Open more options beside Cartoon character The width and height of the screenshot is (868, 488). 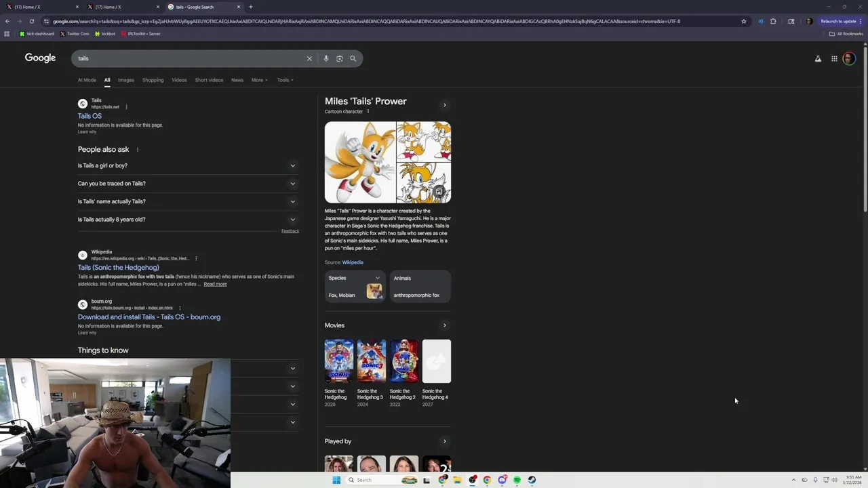pyautogui.click(x=368, y=112)
